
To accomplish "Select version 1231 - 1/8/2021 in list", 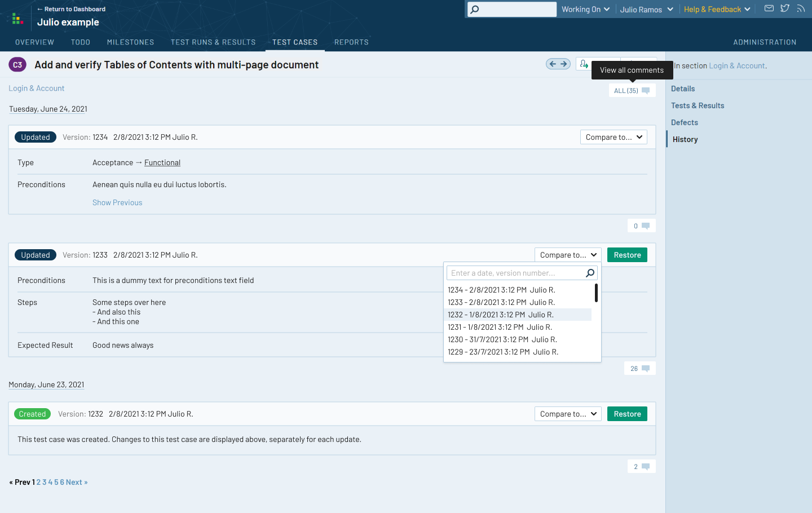I will [518, 327].
